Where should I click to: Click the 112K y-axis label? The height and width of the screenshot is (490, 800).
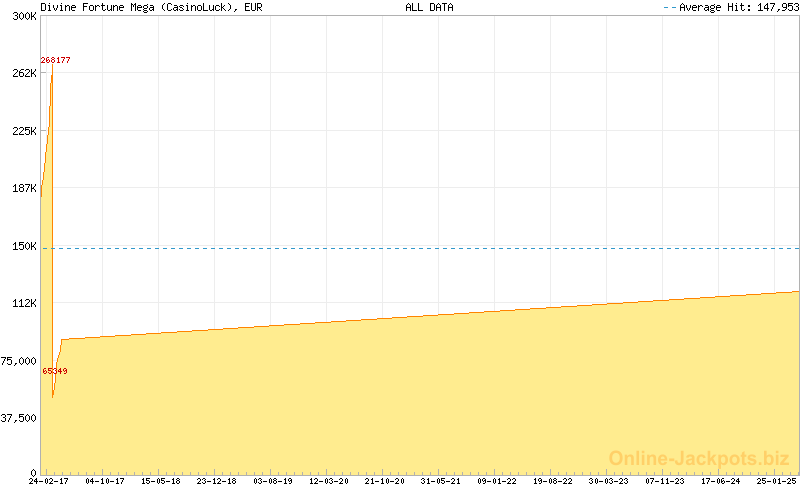(x=24, y=303)
